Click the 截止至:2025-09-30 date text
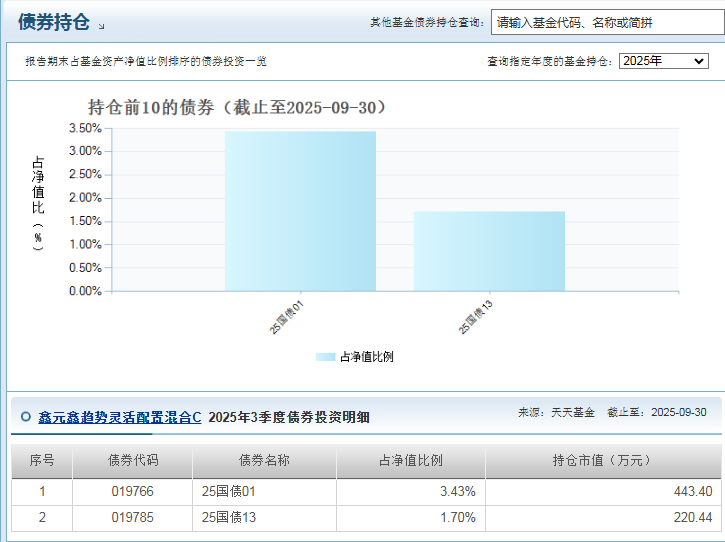 coord(657,412)
